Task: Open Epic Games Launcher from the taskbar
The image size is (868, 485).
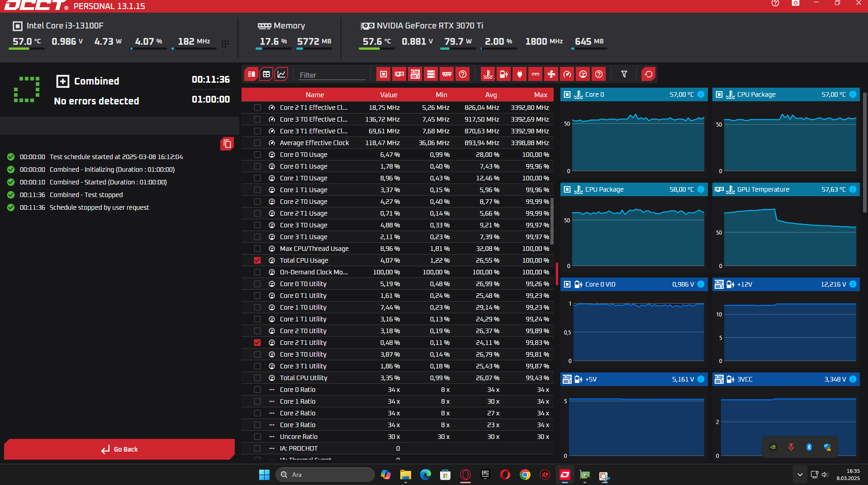Action: [x=485, y=475]
